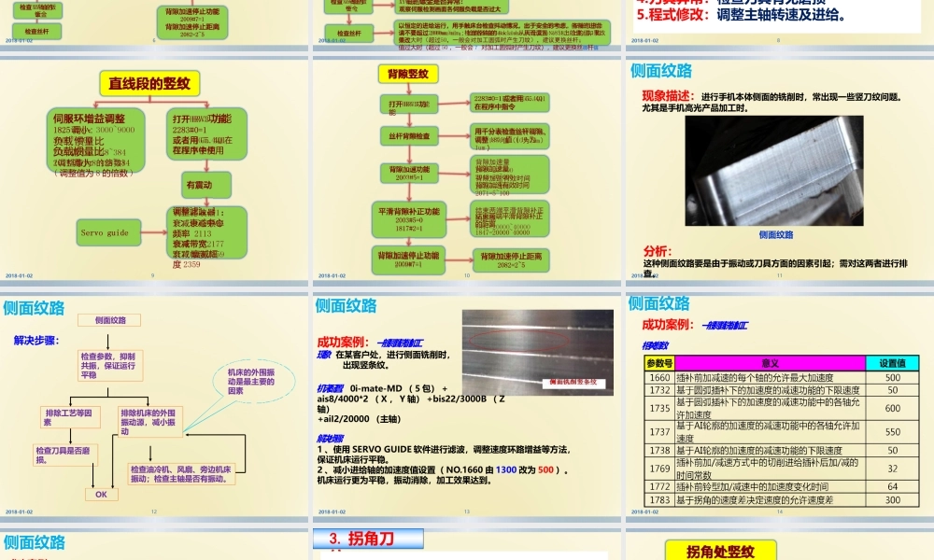Click the red 500 value on slide 13
The image size is (934, 560).
[x=545, y=470]
